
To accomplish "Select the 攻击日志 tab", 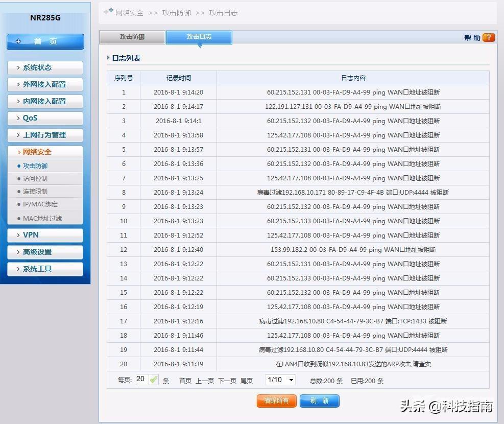I will point(199,37).
